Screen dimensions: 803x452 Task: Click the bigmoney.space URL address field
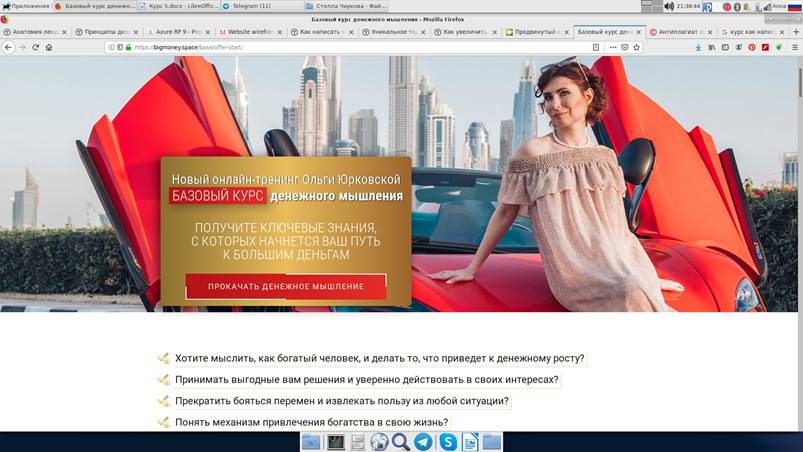[350, 47]
